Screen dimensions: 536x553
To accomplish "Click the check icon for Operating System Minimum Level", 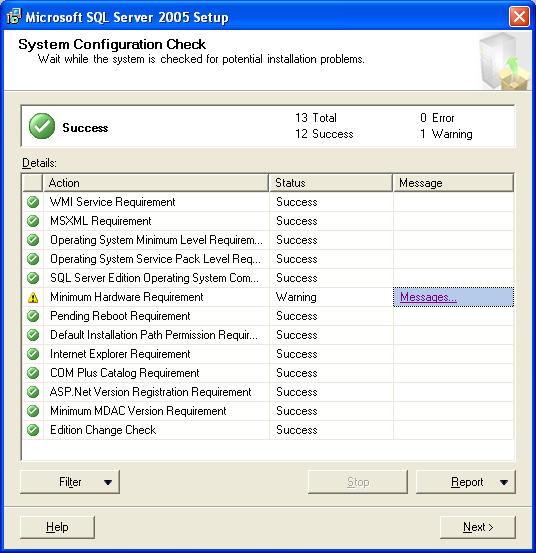I will [33, 240].
